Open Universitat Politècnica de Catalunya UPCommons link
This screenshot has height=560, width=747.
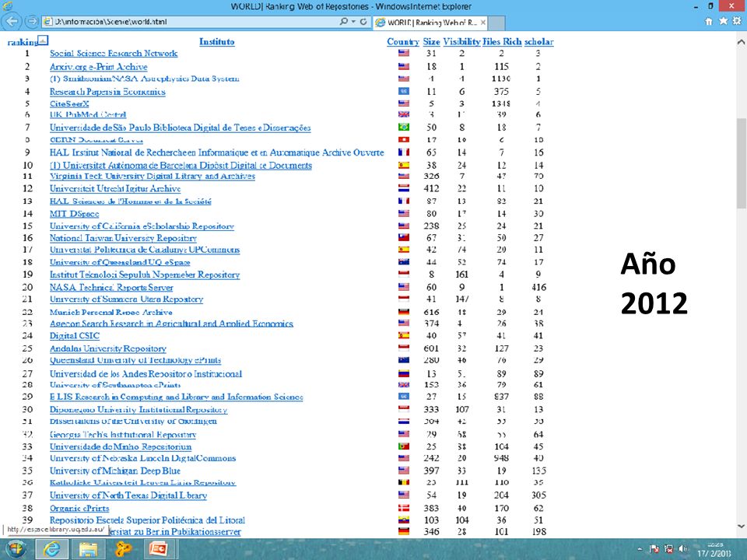pyautogui.click(x=145, y=250)
